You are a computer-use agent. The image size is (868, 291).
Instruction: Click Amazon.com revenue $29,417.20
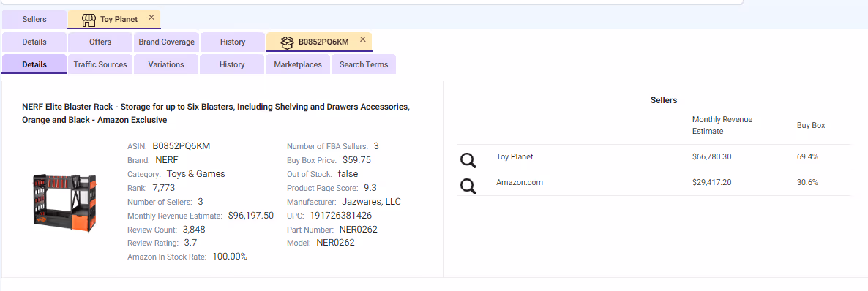712,182
